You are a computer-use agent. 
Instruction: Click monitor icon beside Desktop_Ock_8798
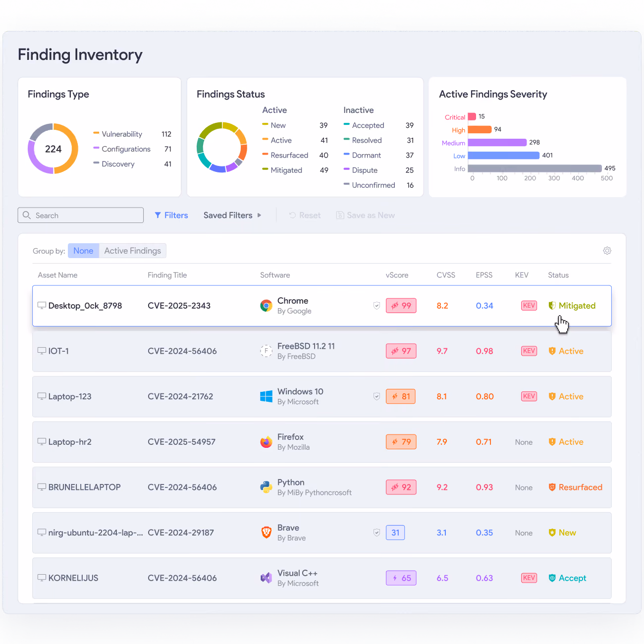pyautogui.click(x=42, y=306)
